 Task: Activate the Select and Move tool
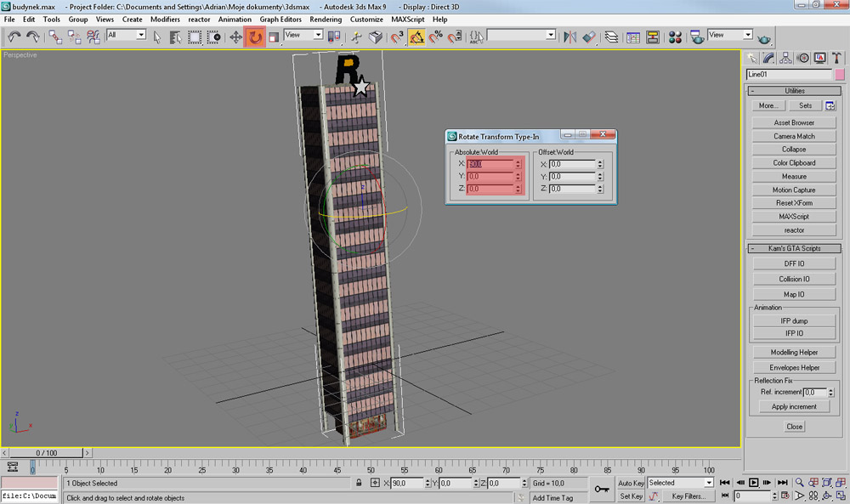point(236,37)
